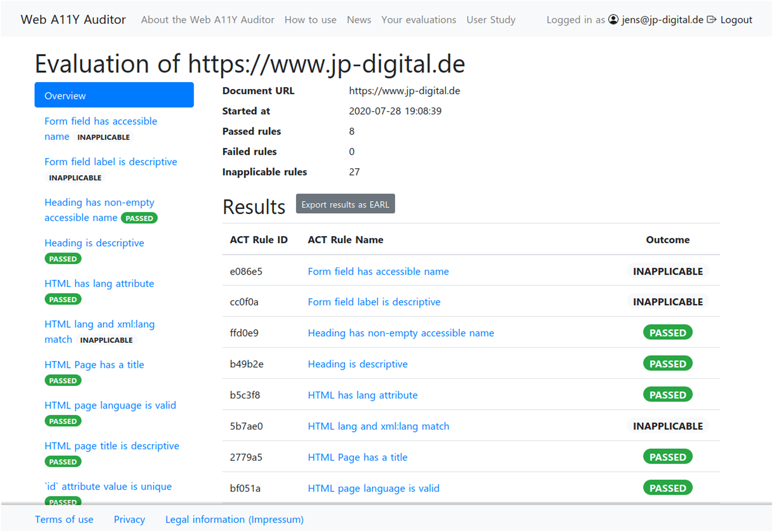The height and width of the screenshot is (532, 773).
Task: Open HTML Page has a title result row link
Action: 357,457
